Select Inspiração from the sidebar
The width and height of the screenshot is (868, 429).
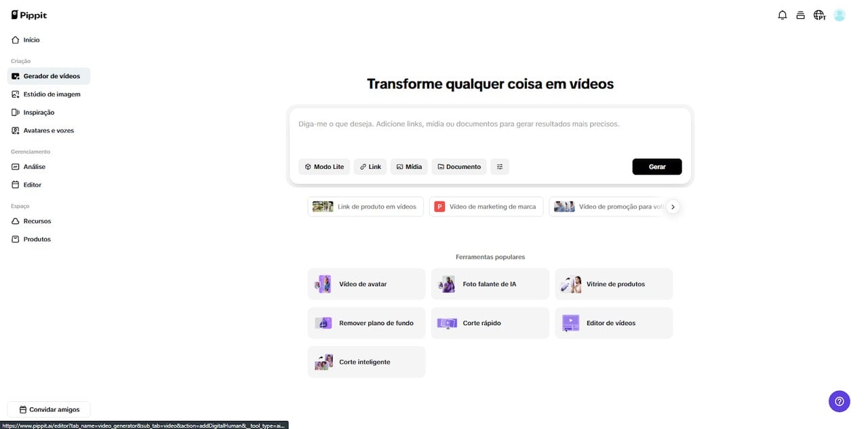(x=39, y=113)
